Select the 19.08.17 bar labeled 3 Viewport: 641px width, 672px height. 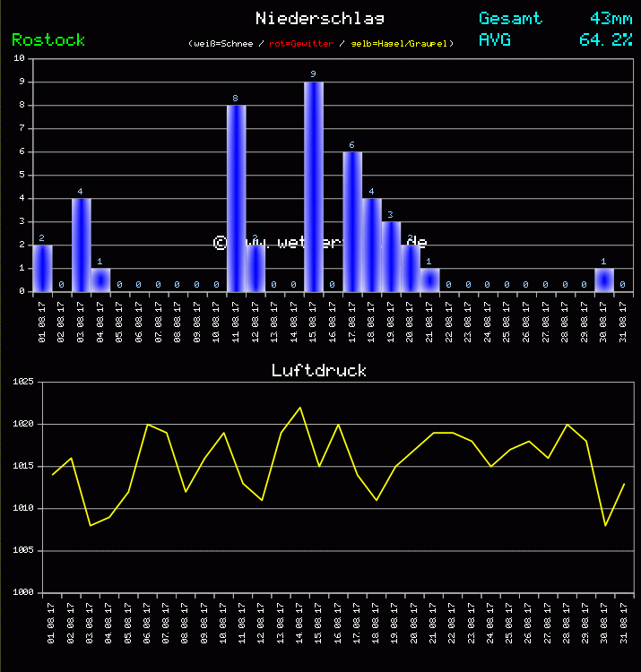coord(391,256)
